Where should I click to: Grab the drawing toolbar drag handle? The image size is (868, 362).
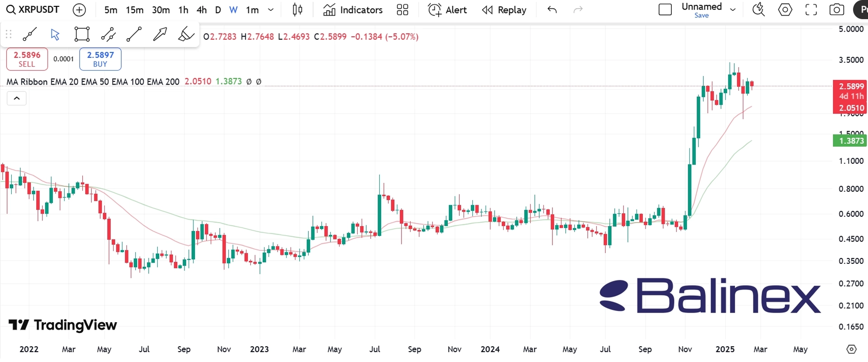tap(8, 34)
